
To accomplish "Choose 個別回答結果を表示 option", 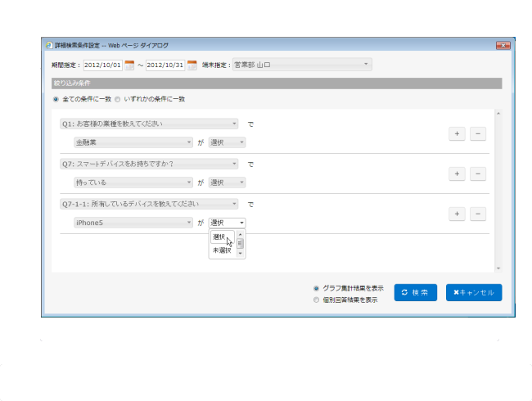I will point(317,300).
